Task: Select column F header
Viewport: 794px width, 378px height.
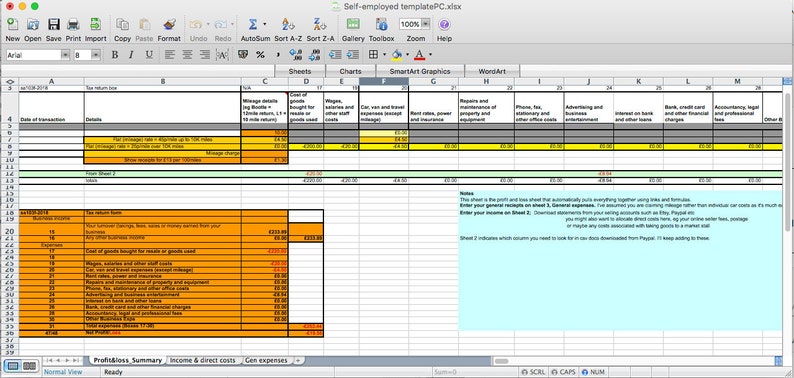Action: [x=383, y=81]
